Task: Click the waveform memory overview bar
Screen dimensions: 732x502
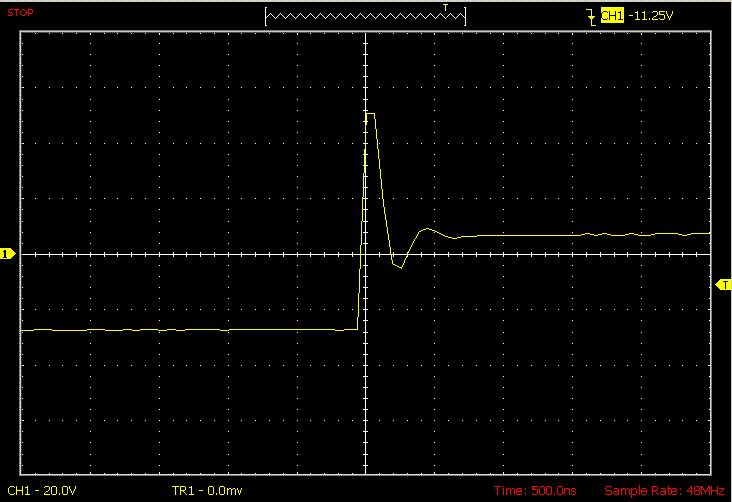Action: (x=366, y=16)
